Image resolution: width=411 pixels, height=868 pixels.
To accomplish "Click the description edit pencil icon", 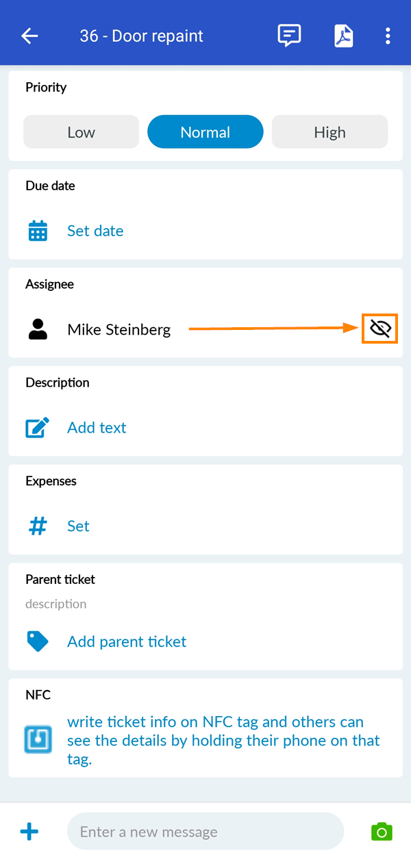I will click(38, 428).
